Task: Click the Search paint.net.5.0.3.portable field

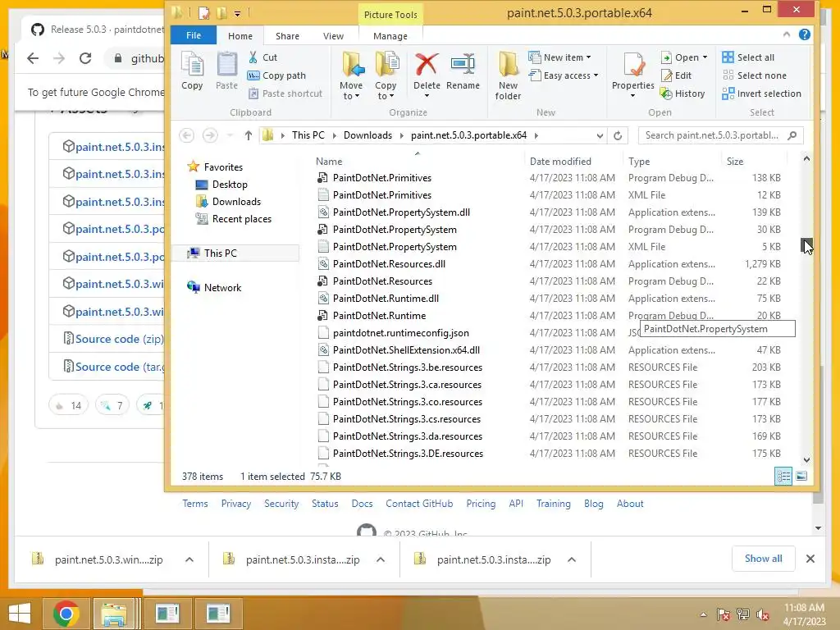Action: 720,135
